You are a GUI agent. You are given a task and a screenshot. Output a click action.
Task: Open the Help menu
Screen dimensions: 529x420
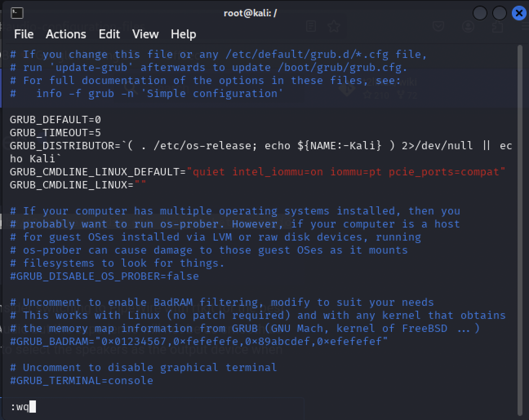(183, 34)
